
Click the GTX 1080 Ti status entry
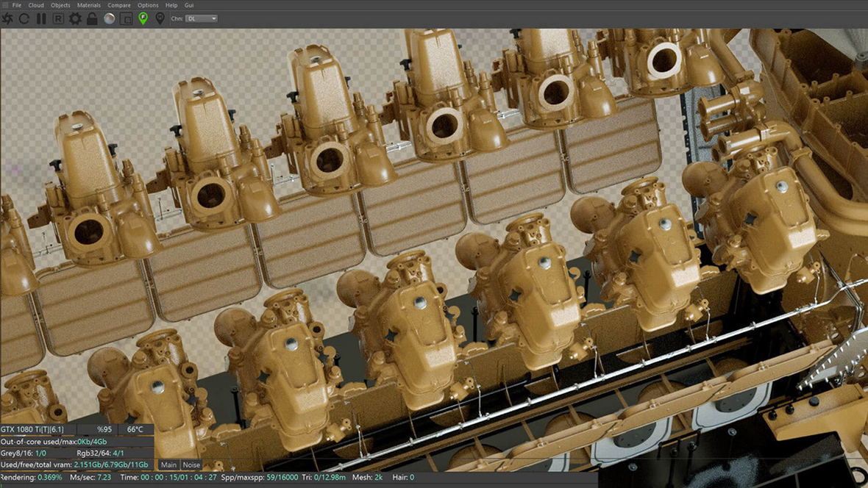tap(33, 429)
